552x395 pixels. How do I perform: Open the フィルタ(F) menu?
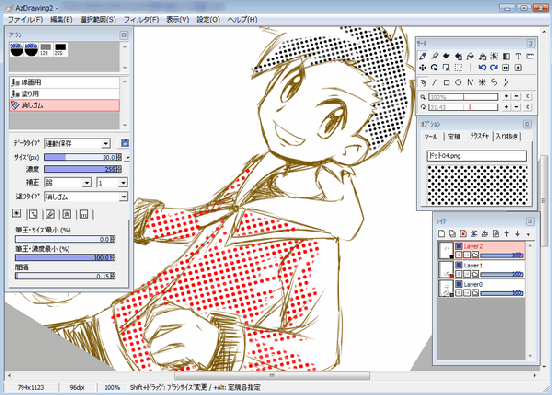point(141,20)
